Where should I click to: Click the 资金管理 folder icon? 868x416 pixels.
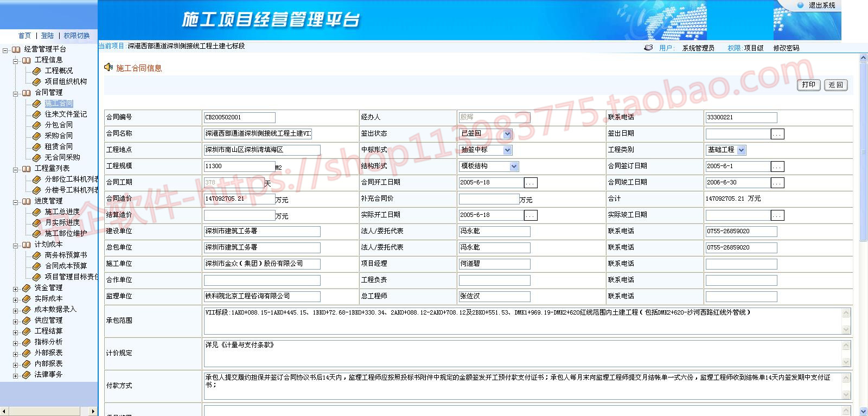[26, 288]
